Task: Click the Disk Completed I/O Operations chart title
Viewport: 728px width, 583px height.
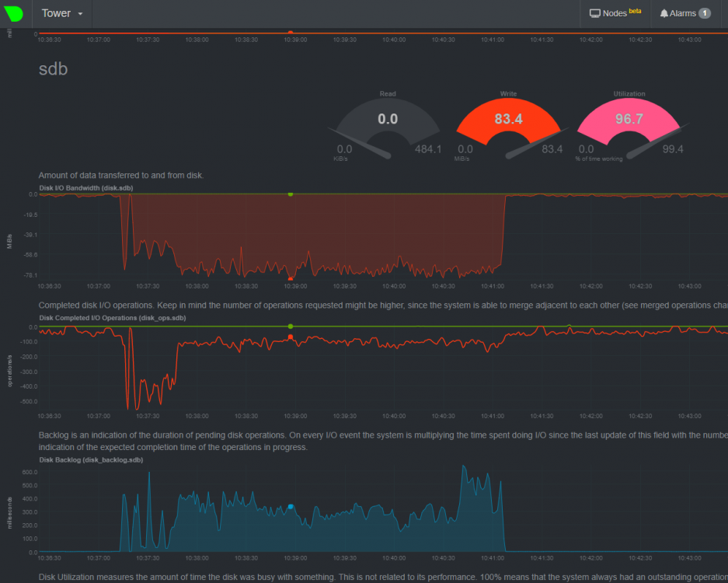Action: pyautogui.click(x=113, y=318)
